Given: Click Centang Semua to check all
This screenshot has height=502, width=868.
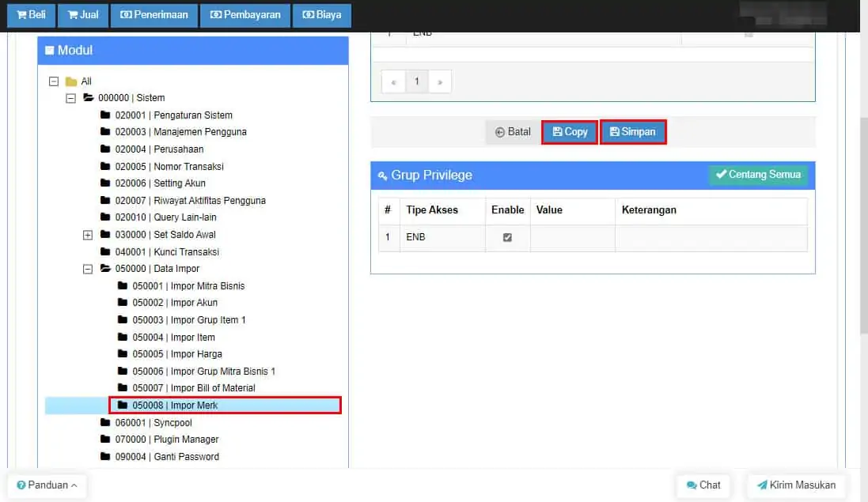Looking at the screenshot, I should pos(758,175).
